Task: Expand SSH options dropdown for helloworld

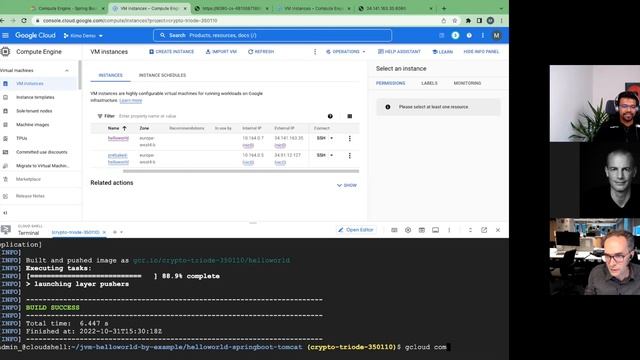Action: tap(331, 138)
